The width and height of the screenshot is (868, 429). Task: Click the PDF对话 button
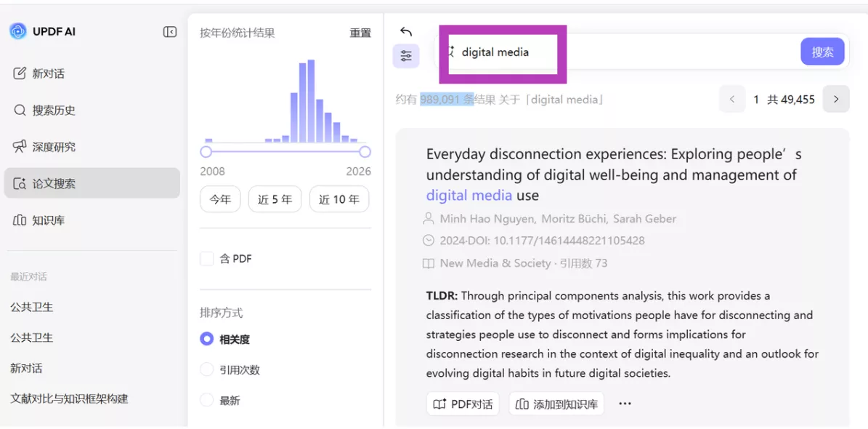coord(463,404)
